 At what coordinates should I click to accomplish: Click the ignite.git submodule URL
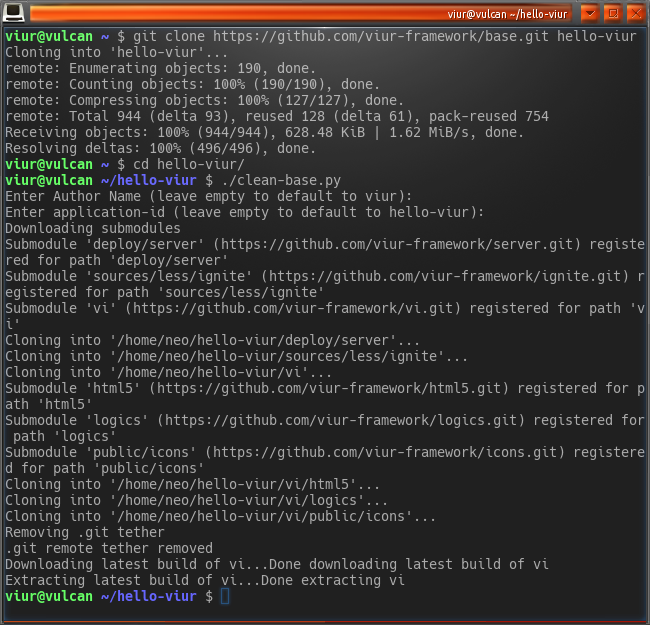click(445, 276)
